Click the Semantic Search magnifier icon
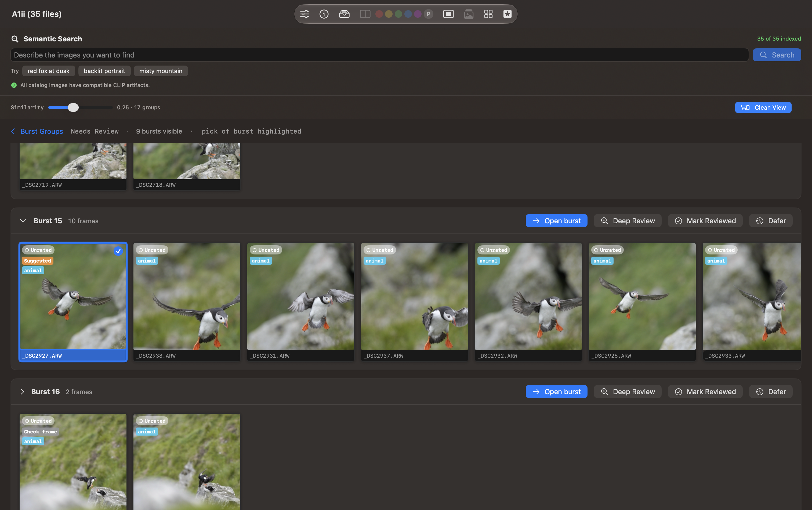Image resolution: width=812 pixels, height=510 pixels. pyautogui.click(x=15, y=39)
